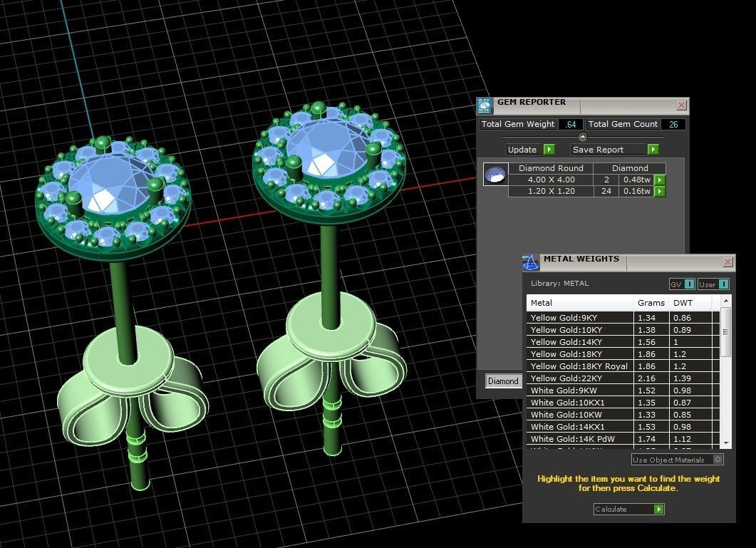This screenshot has height=548, width=756.
Task: Select the White Gold:10KW row
Action: [x=623, y=414]
